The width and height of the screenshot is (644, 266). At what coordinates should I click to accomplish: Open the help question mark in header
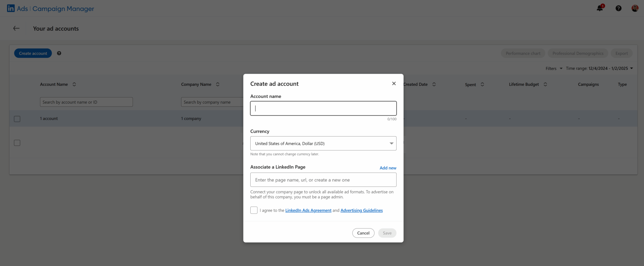(x=618, y=8)
